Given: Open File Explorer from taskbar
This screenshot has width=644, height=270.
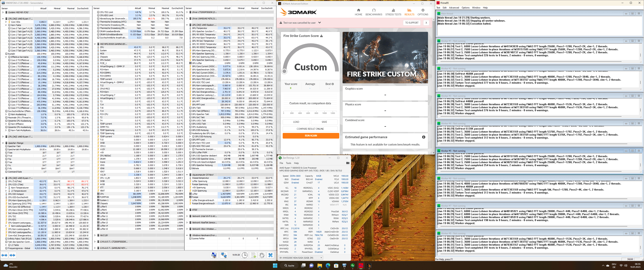Looking at the screenshot, I should 320,265.
